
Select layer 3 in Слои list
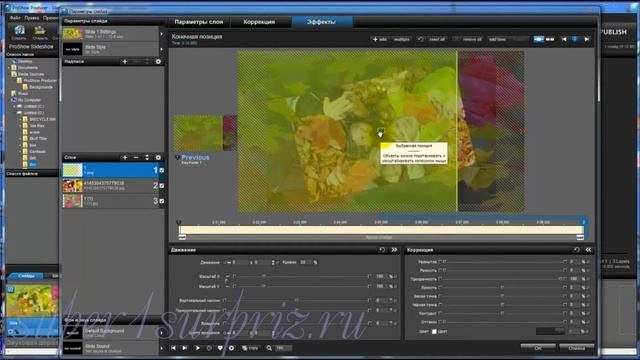pos(113,201)
